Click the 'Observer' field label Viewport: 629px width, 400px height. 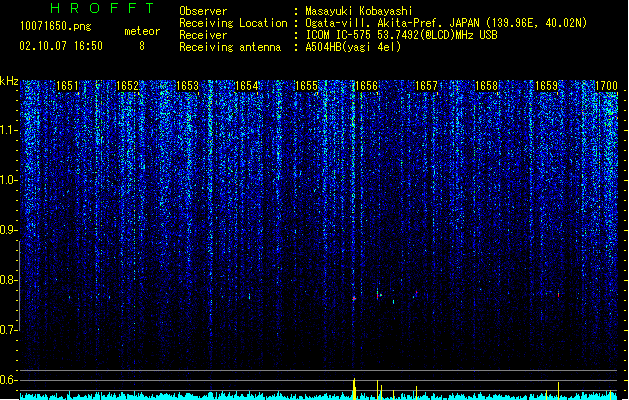pyautogui.click(x=203, y=11)
